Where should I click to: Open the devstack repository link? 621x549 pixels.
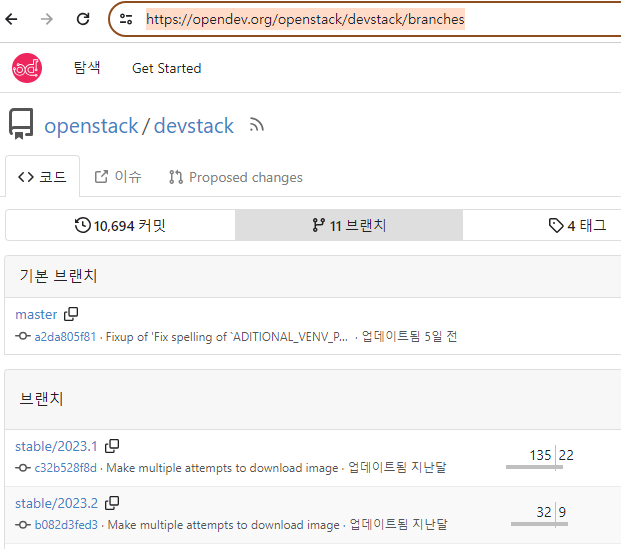point(194,126)
